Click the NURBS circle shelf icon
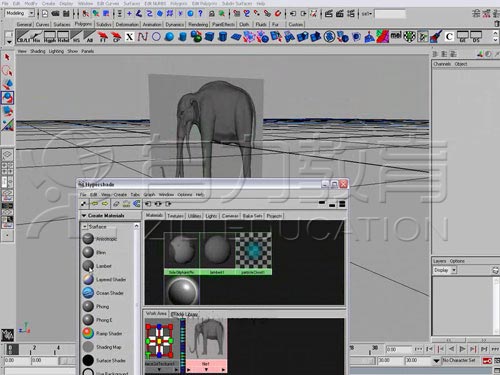This screenshot has width=500, height=375. [156, 37]
